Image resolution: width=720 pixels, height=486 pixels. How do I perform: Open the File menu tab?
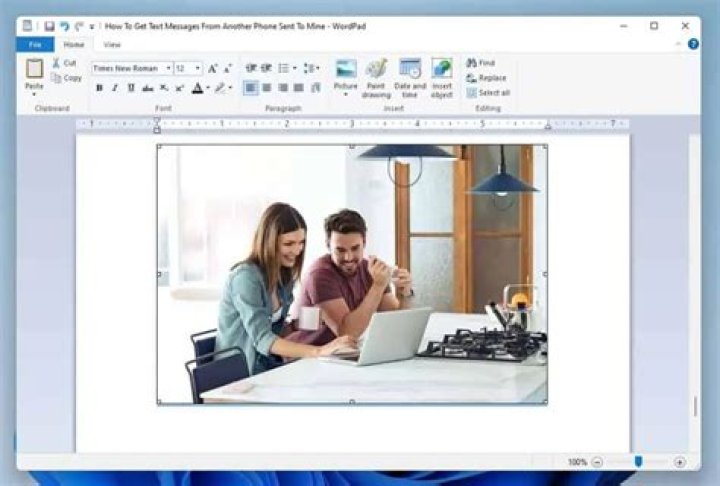click(35, 45)
